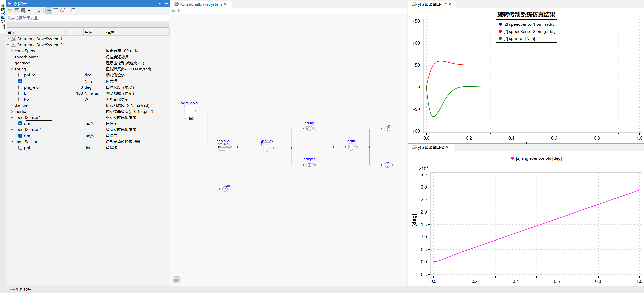Click the wave icon on left sidebar
This screenshot has height=293, width=644.
pos(3,26)
